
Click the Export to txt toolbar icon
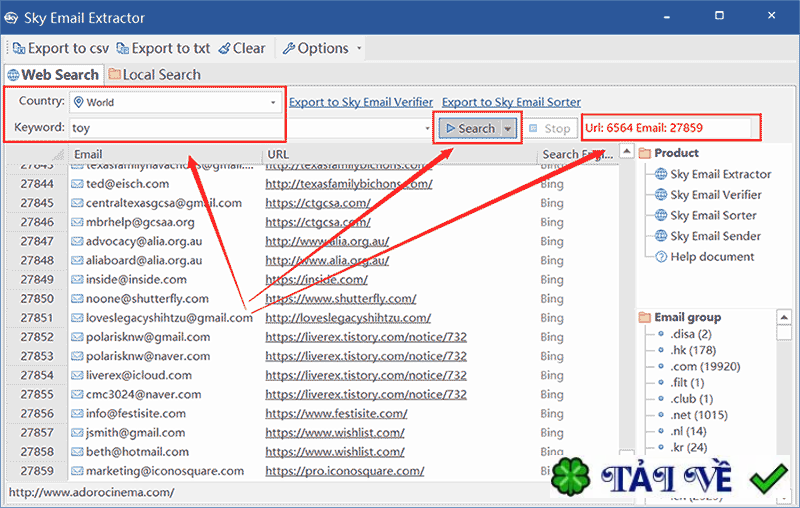click(122, 48)
